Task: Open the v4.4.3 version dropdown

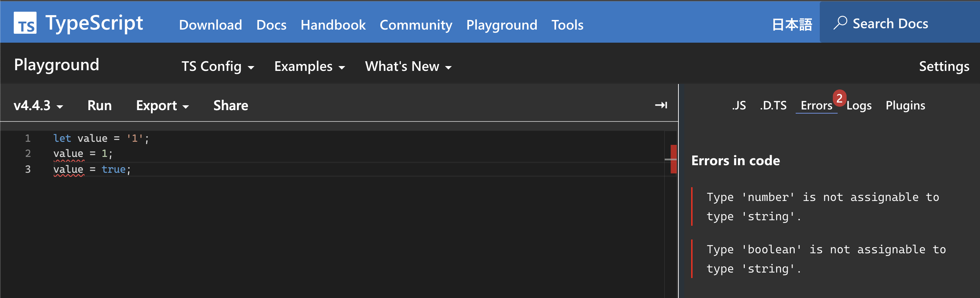Action: pos(38,105)
